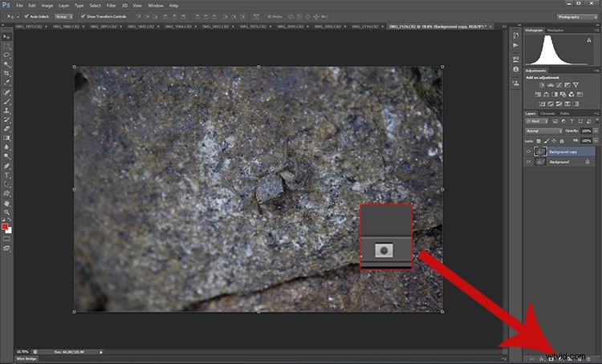
Task: Add a Curves adjustment
Action: click(x=559, y=85)
